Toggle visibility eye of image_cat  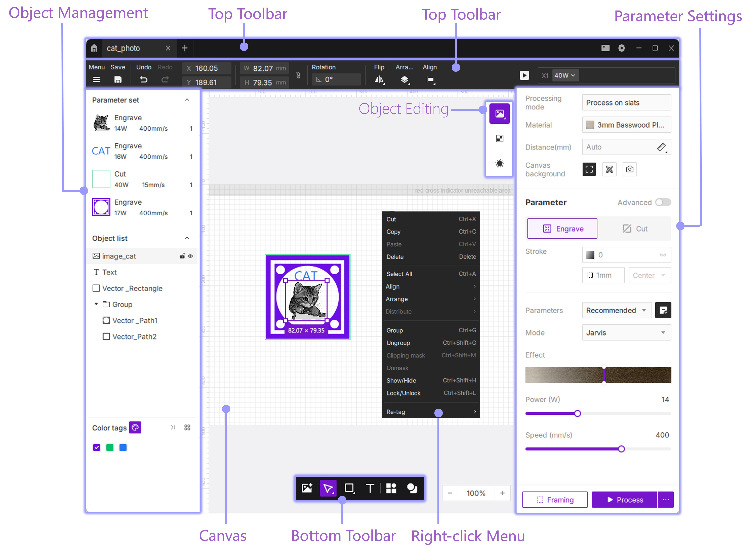[x=190, y=256]
